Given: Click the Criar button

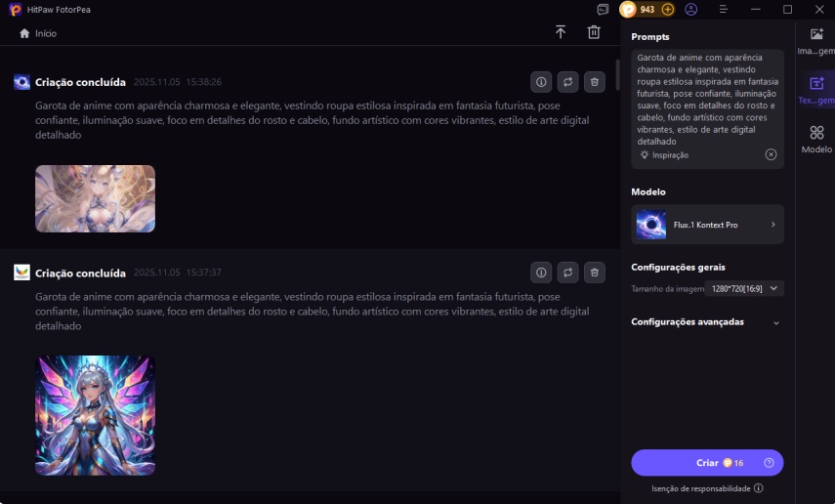Looking at the screenshot, I should point(707,463).
